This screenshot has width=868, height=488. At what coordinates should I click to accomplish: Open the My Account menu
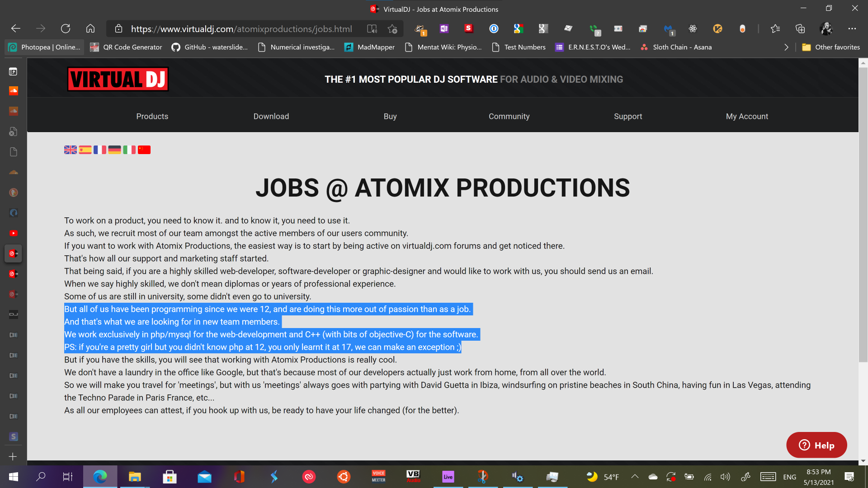coord(747,116)
